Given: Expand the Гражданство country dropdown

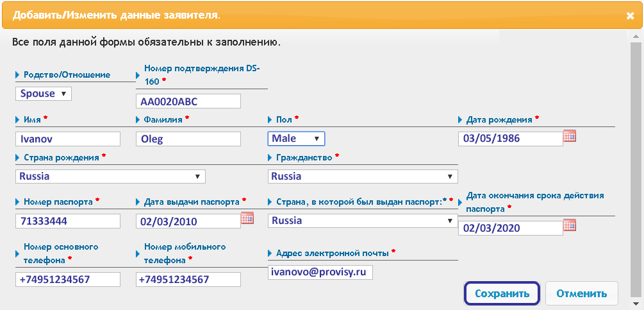Looking at the screenshot, I should click(363, 177).
